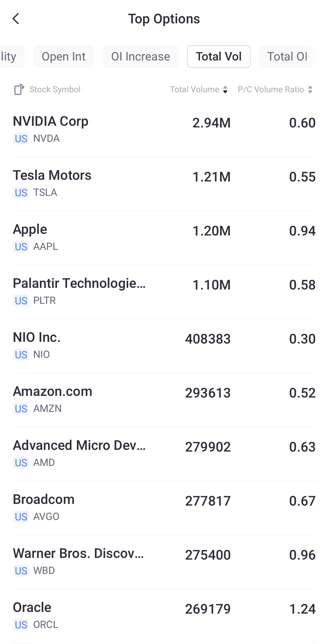The image size is (329, 644).
Task: Open the Total OI tab
Action: point(287,57)
